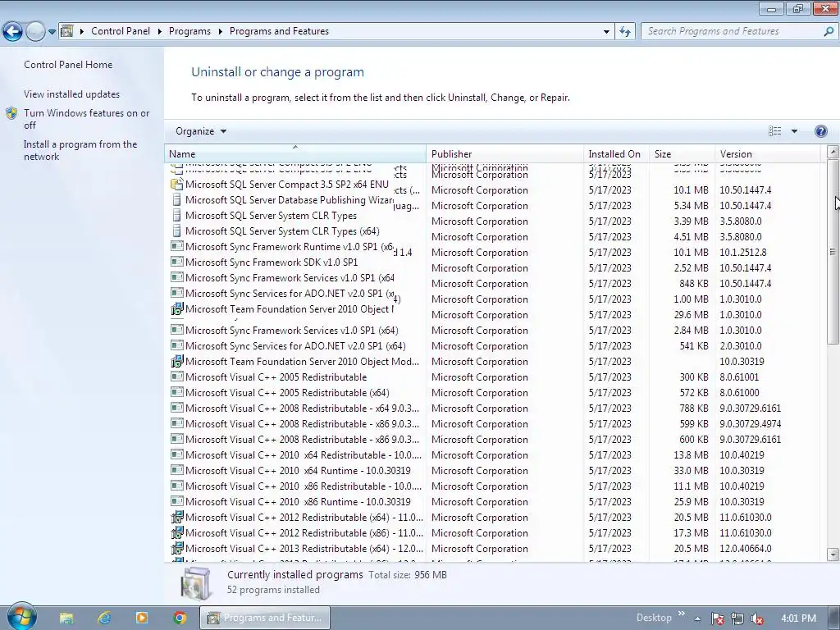The image size is (840, 630).
Task: Open View installed updates link
Action: (x=72, y=94)
